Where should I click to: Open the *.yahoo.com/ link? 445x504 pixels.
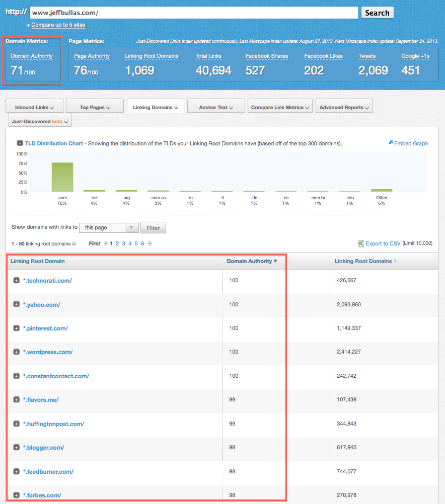coord(41,304)
